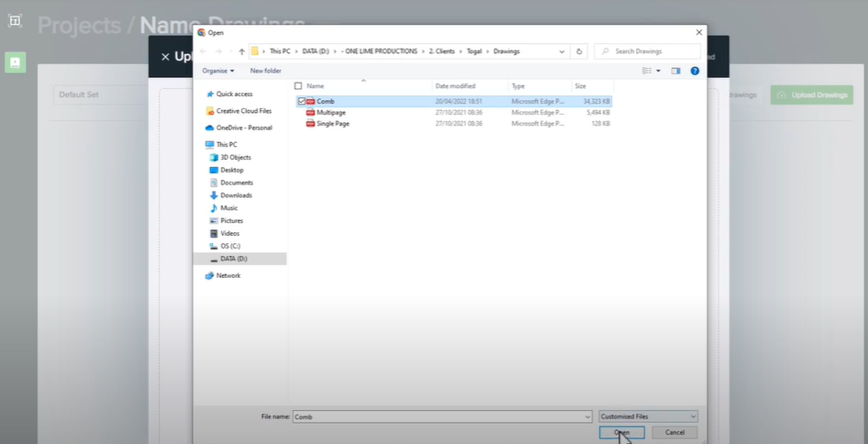This screenshot has width=868, height=444.
Task: Expand the File name suggestions dropdown
Action: pos(587,416)
